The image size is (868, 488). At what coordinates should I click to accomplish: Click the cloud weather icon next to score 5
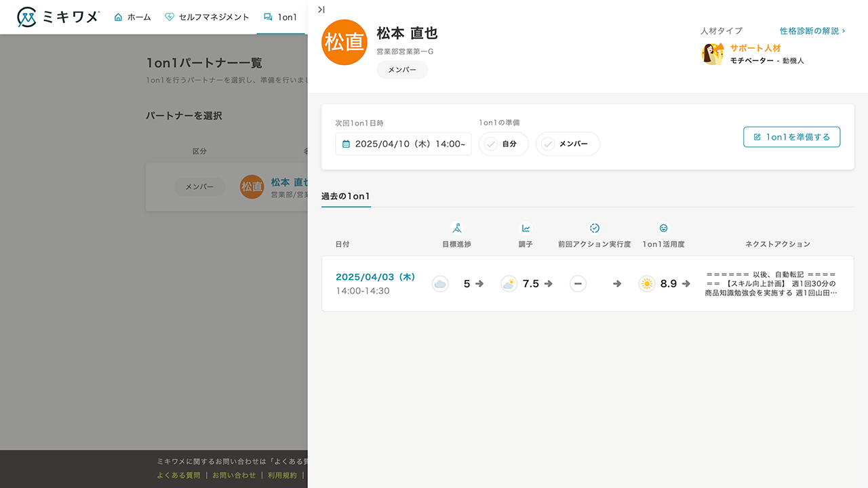[x=440, y=284]
